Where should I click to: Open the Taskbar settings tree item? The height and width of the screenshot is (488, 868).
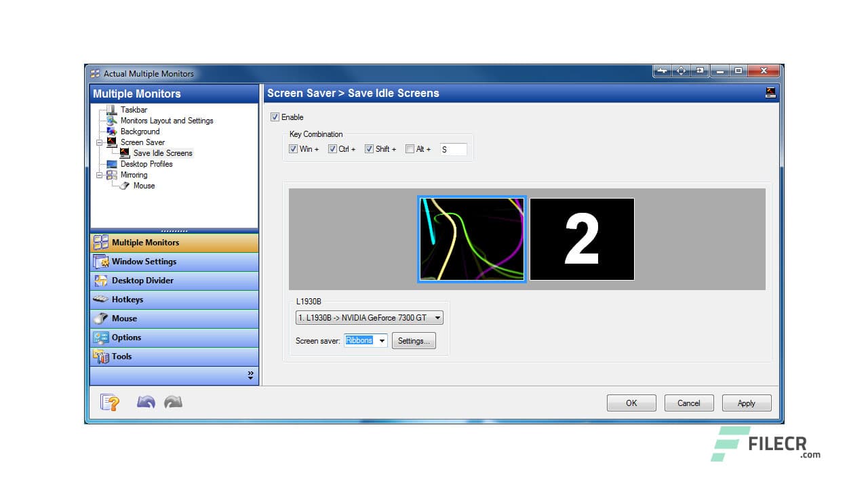pos(134,110)
